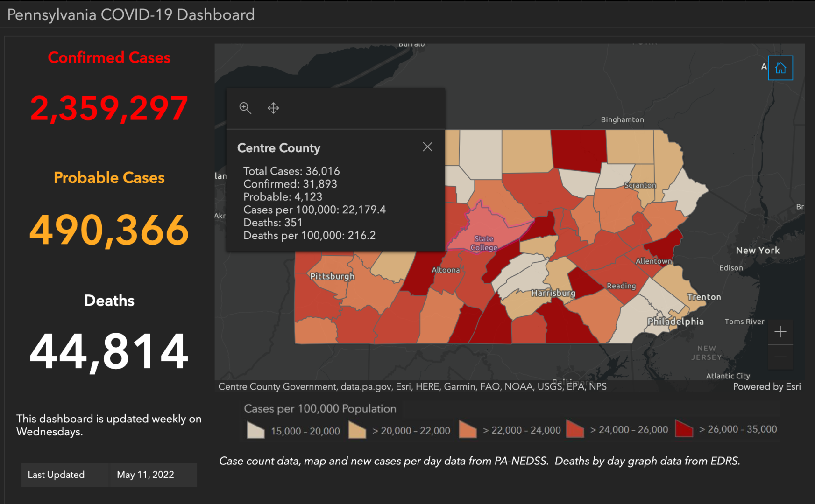
Task: Click the map attribution text line
Action: point(412,386)
